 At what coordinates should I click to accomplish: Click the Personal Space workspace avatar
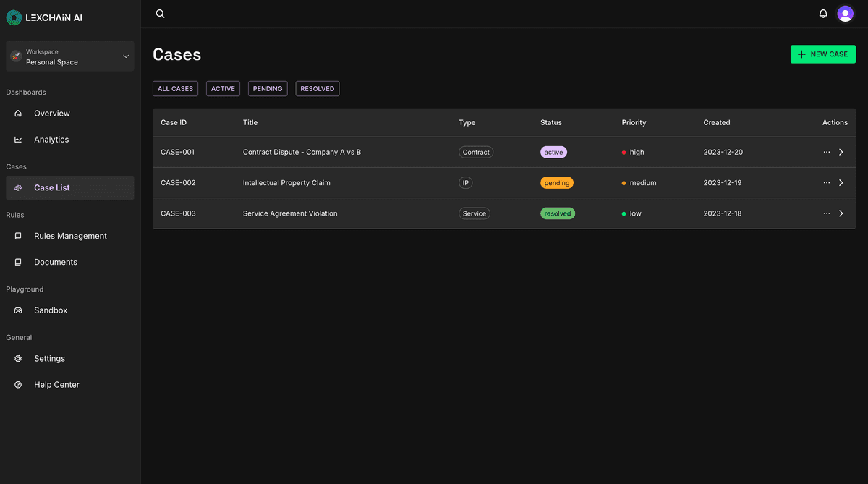(x=16, y=56)
